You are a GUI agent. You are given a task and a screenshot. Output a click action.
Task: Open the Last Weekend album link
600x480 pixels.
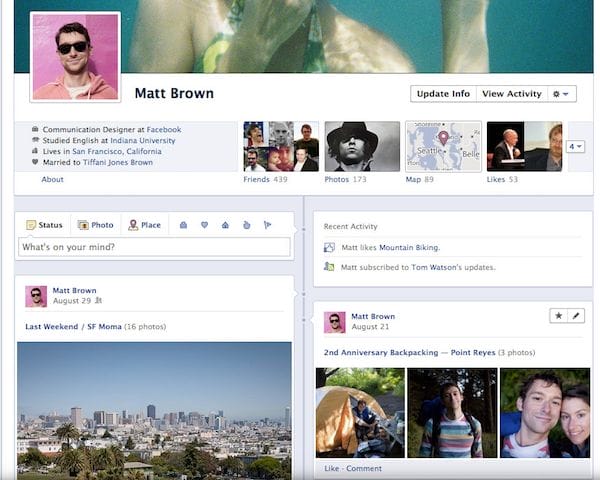(x=52, y=327)
